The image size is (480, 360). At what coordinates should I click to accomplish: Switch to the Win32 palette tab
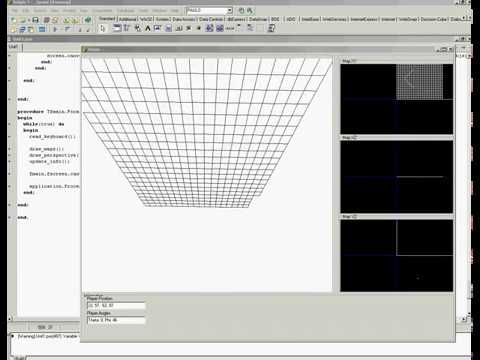[x=146, y=19]
